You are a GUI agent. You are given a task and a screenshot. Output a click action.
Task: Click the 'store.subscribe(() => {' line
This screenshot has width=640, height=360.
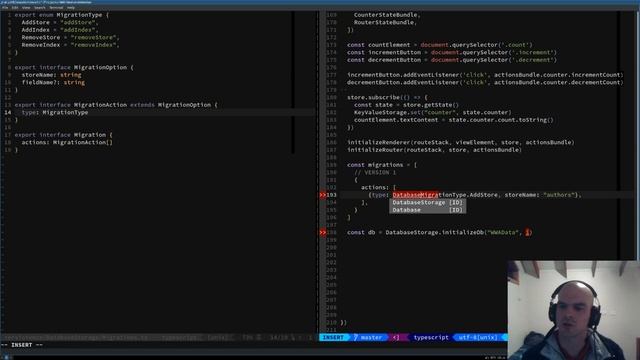(387, 98)
